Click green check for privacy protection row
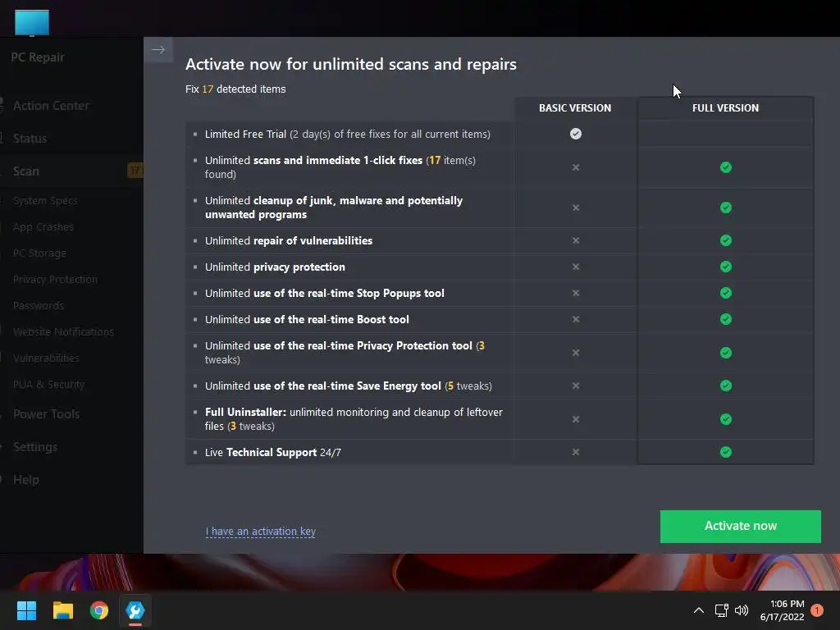The height and width of the screenshot is (630, 840). 726,267
